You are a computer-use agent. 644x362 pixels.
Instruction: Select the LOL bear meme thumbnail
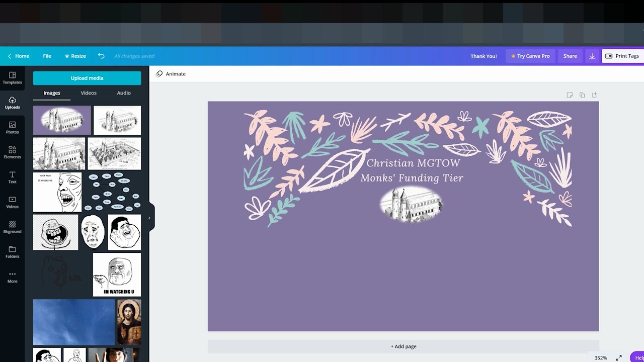click(x=62, y=275)
